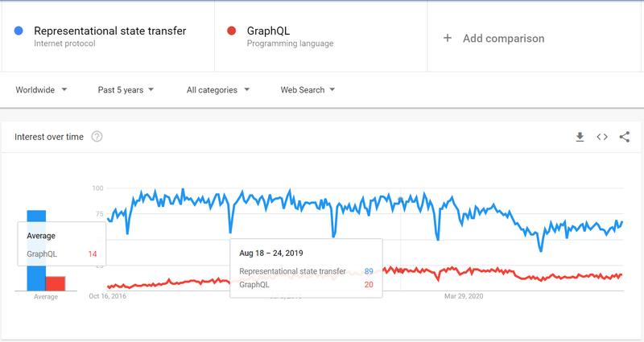Click the red GraphQL data point marker

(400, 270)
